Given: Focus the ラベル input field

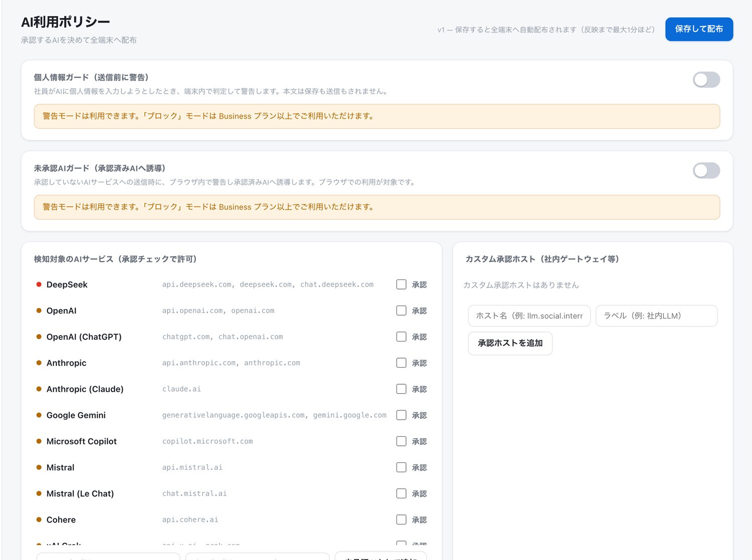Looking at the screenshot, I should point(656,316).
